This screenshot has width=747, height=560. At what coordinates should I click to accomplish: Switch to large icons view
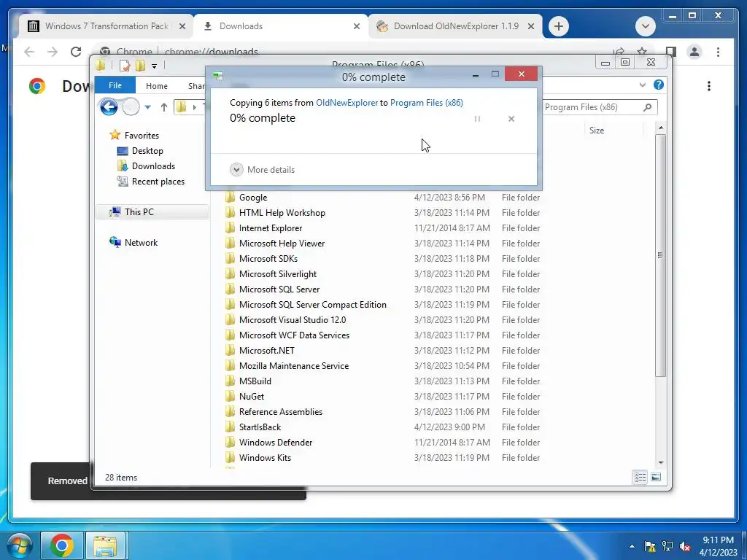(x=656, y=477)
